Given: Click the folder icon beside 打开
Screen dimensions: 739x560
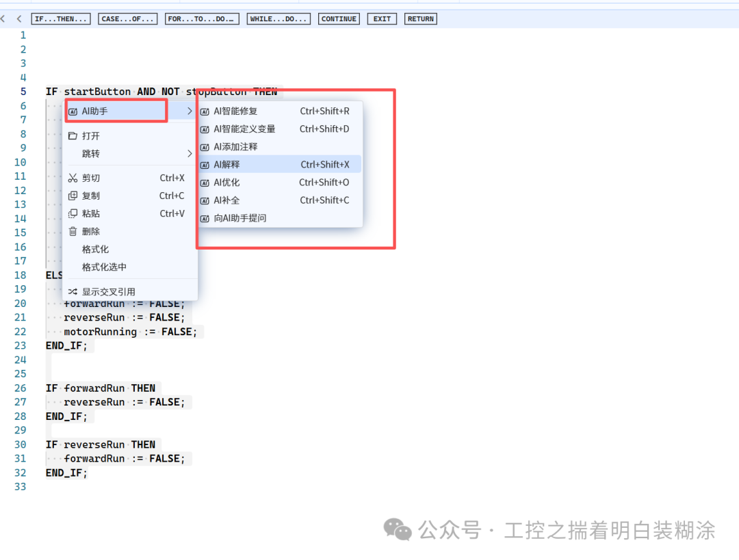Looking at the screenshot, I should 73,136.
